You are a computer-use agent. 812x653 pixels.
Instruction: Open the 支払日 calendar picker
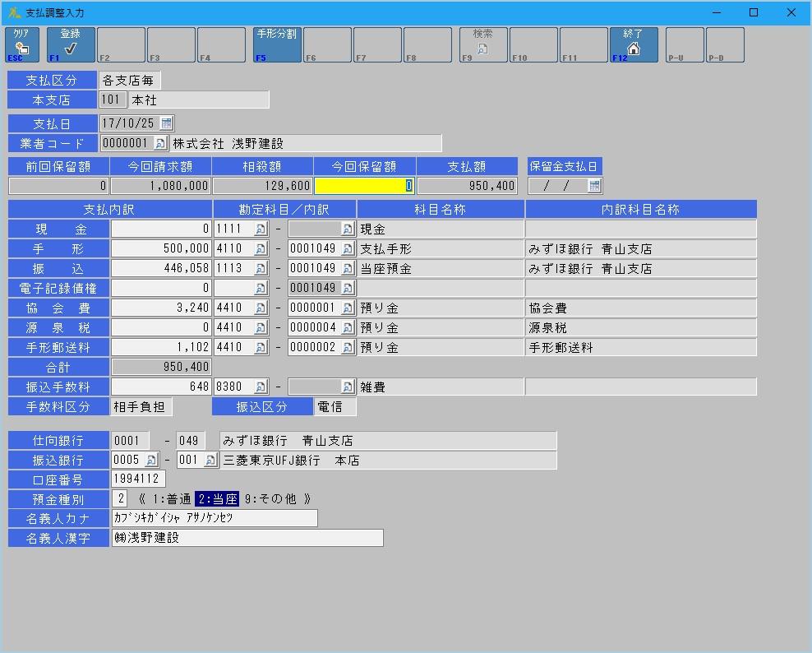(x=167, y=123)
